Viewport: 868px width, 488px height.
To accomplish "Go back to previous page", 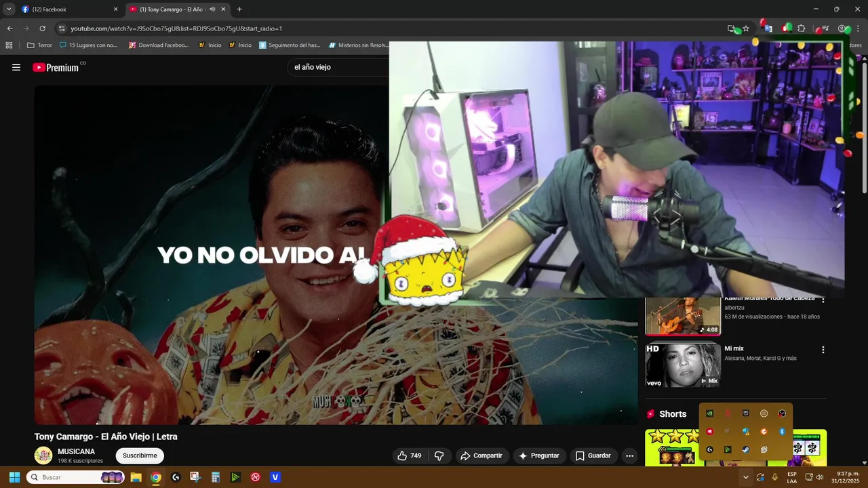I will click(x=9, y=28).
